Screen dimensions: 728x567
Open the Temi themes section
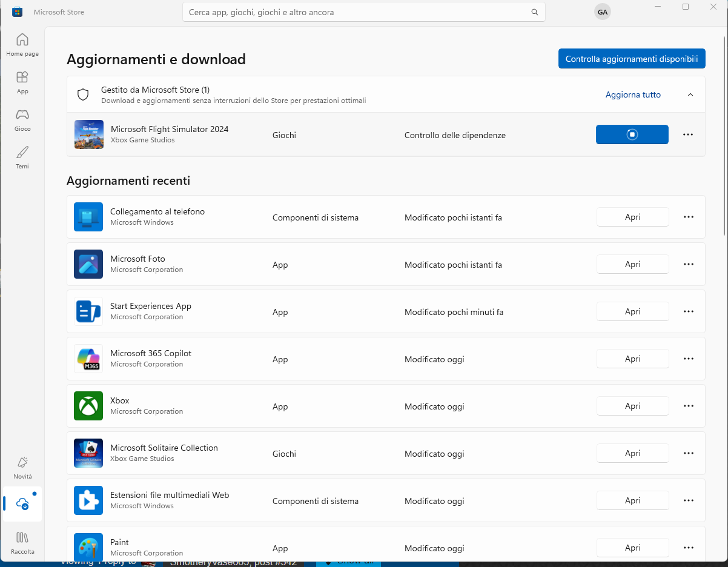click(22, 157)
